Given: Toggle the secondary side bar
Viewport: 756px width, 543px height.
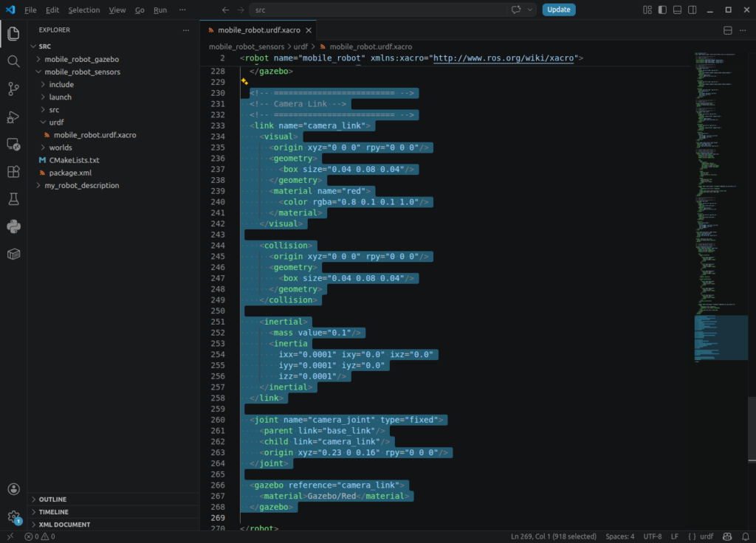Looking at the screenshot, I should click(x=692, y=10).
